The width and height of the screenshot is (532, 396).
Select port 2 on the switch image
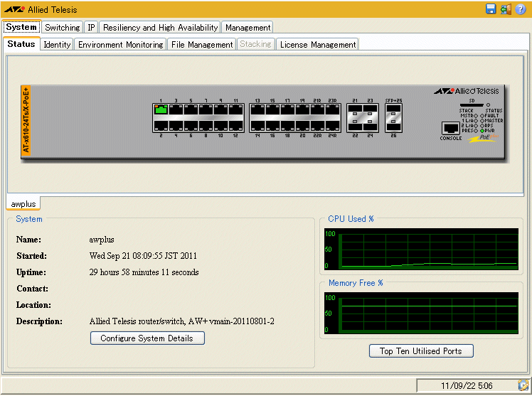pyautogui.click(x=161, y=126)
